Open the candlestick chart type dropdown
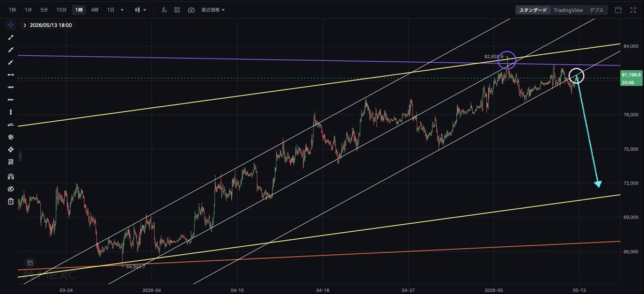 [141, 10]
